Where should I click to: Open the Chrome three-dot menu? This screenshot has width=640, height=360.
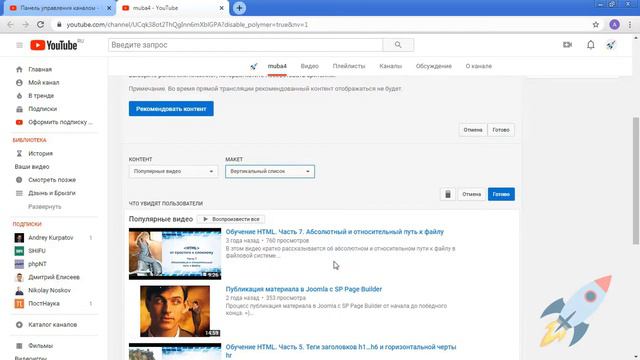pyautogui.click(x=630, y=24)
